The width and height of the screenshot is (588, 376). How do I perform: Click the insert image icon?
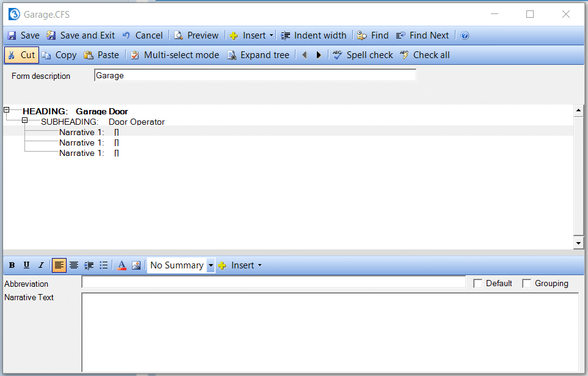click(136, 265)
